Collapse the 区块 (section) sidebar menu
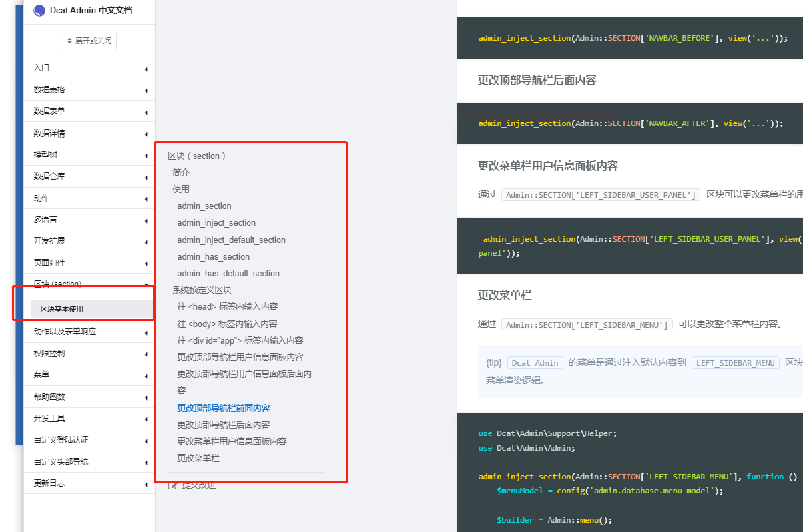This screenshot has height=532, width=803. [89, 284]
